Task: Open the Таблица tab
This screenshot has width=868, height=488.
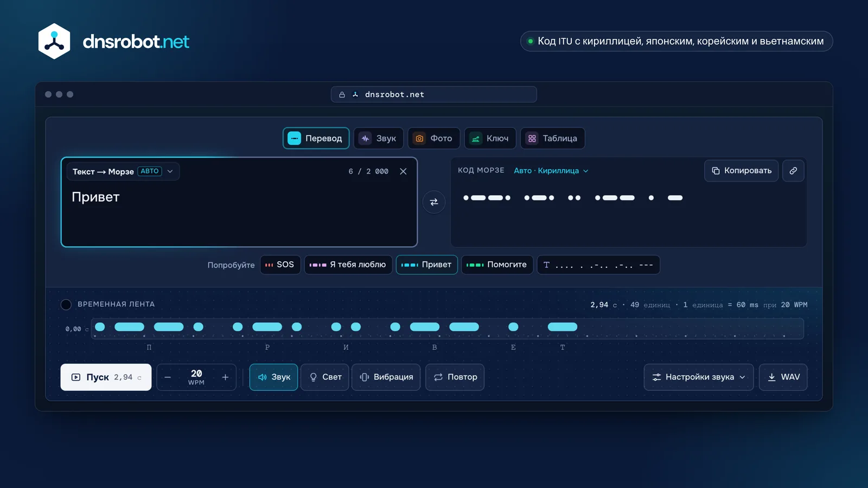Action: [553, 138]
